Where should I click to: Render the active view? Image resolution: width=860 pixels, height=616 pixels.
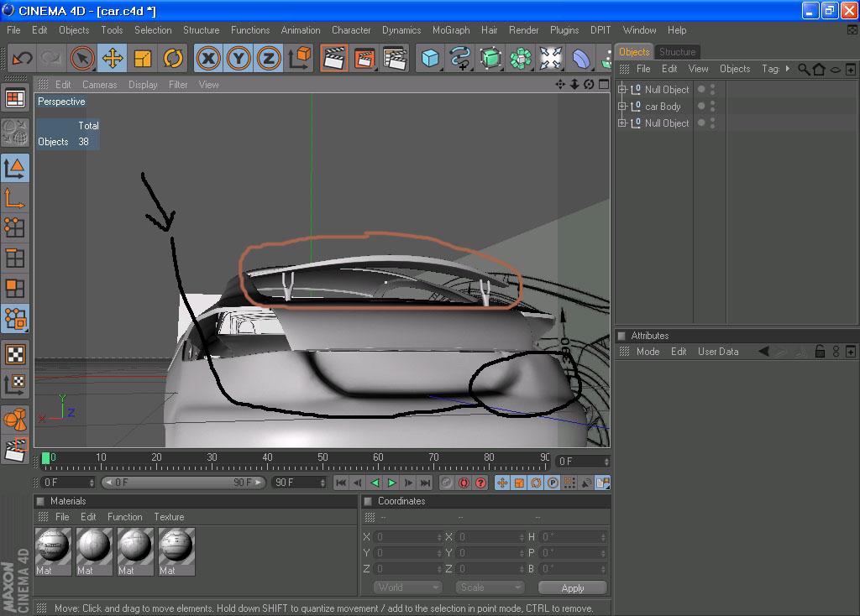tap(334, 58)
